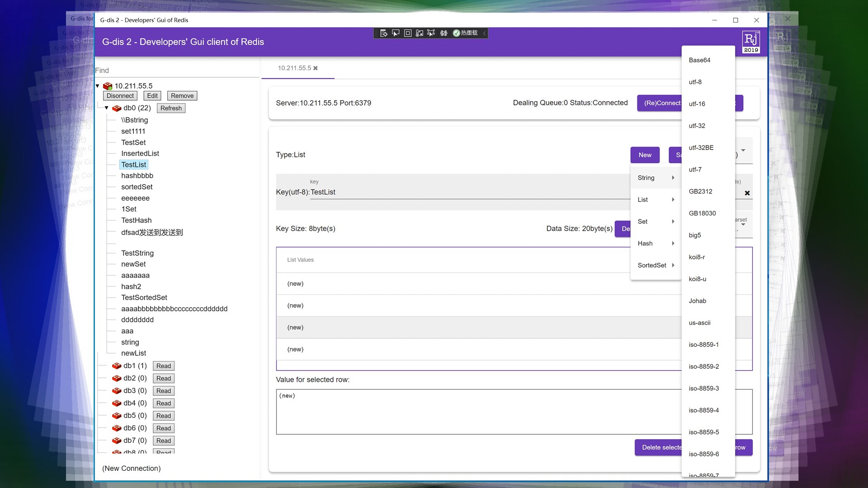Click the db3 database icon
Viewport: 868px width, 488px height.
coord(117,391)
